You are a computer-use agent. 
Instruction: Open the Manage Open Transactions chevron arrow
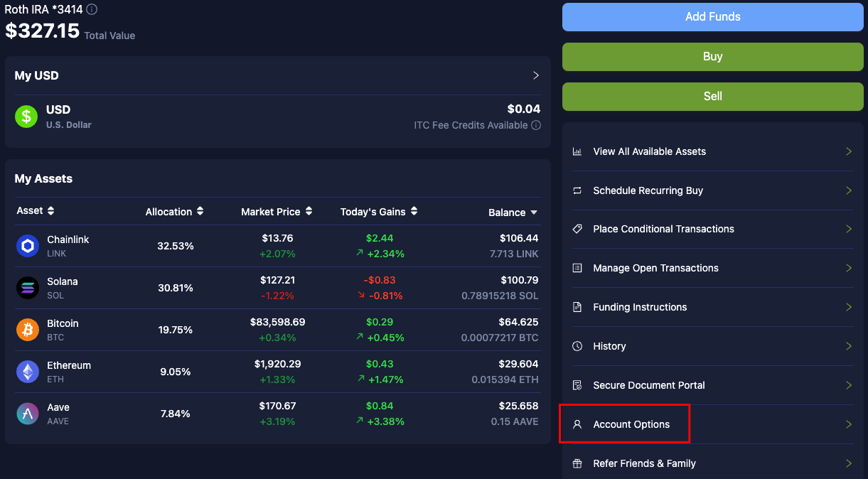[x=848, y=268]
